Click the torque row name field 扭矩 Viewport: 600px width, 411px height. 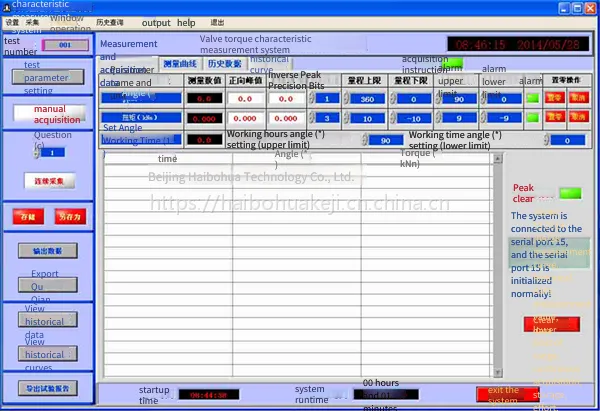pos(141,117)
